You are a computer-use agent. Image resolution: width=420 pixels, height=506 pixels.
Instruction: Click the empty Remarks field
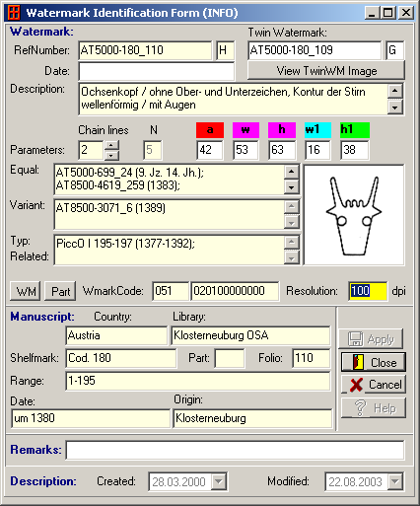tap(235, 450)
